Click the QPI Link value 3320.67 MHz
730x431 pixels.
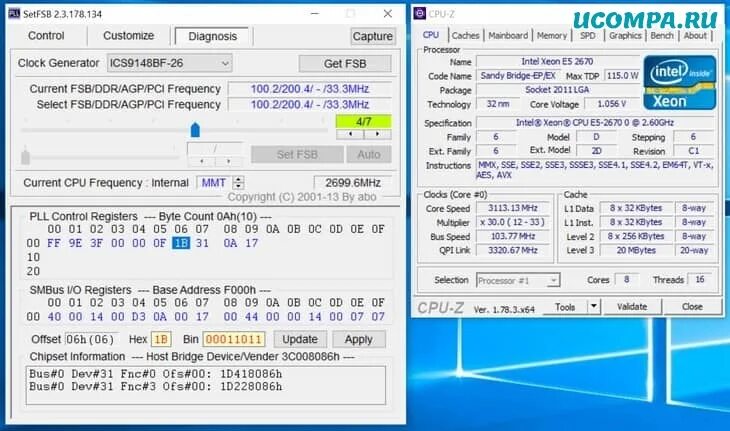(x=513, y=250)
